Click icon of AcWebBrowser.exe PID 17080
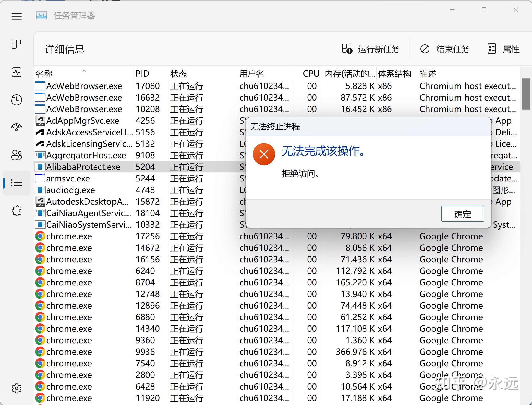This screenshot has width=532, height=405. click(x=40, y=86)
